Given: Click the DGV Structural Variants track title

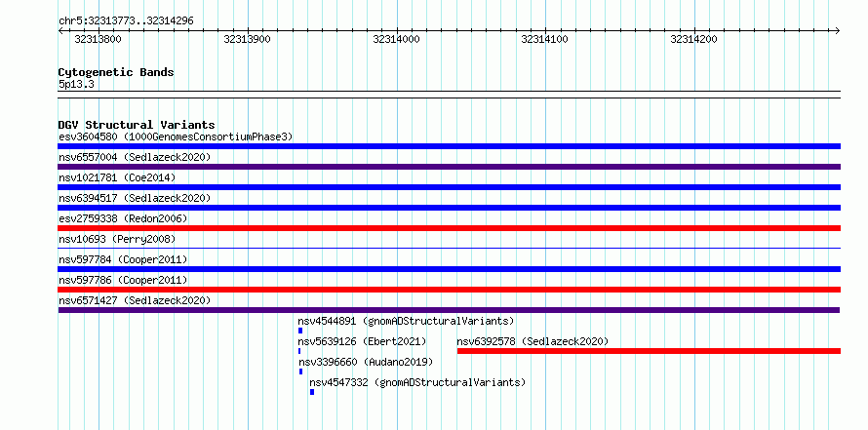Looking at the screenshot, I should point(137,125).
